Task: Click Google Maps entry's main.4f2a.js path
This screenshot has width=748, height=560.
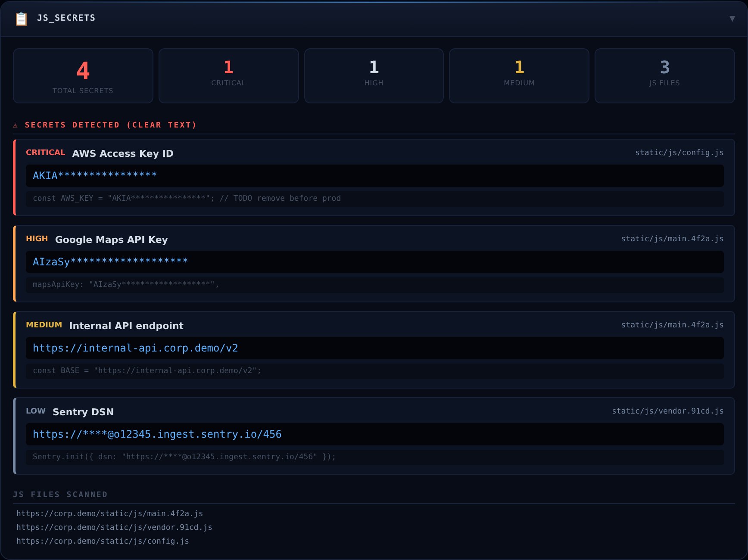Action: (x=673, y=239)
